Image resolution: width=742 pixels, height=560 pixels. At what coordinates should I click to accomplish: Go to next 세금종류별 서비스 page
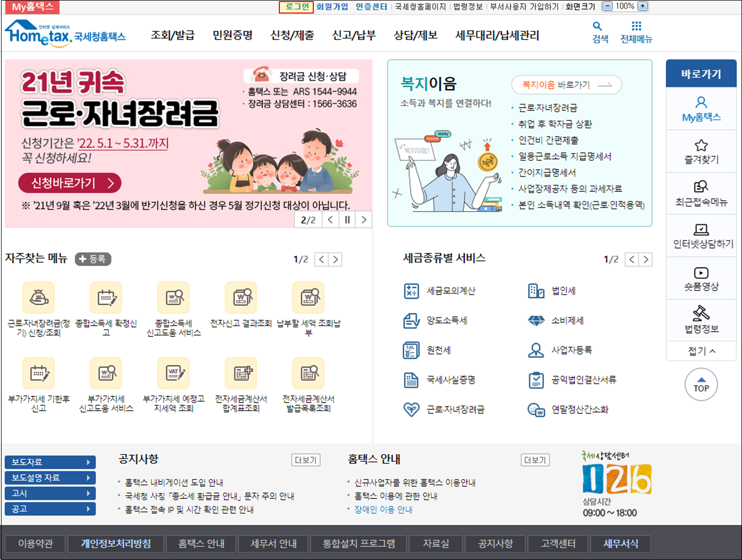(x=646, y=260)
